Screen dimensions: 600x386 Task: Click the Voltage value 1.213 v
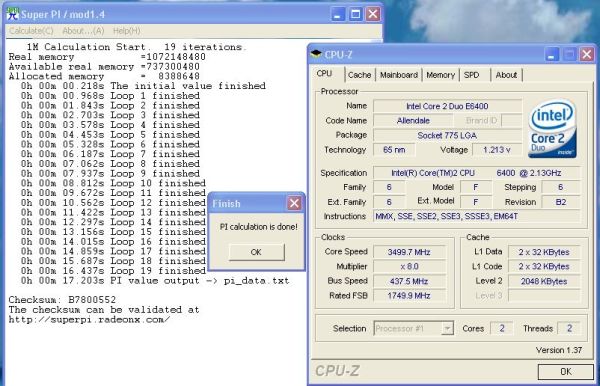(497, 150)
